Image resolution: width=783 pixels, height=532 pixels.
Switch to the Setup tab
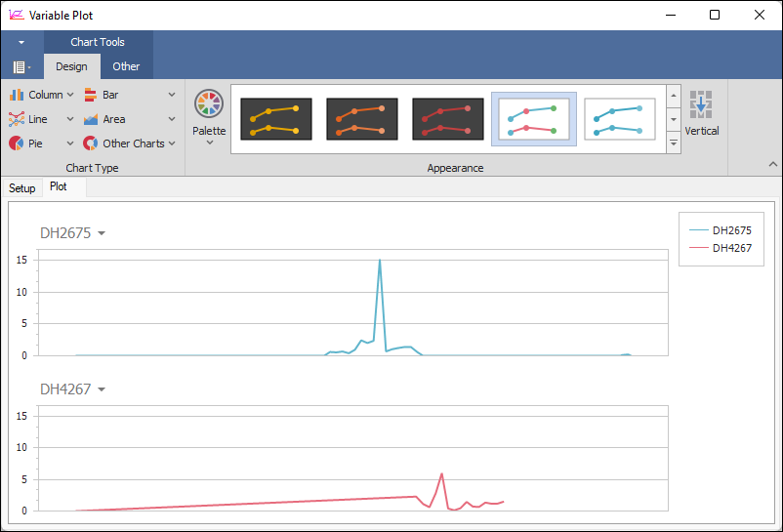click(22, 188)
